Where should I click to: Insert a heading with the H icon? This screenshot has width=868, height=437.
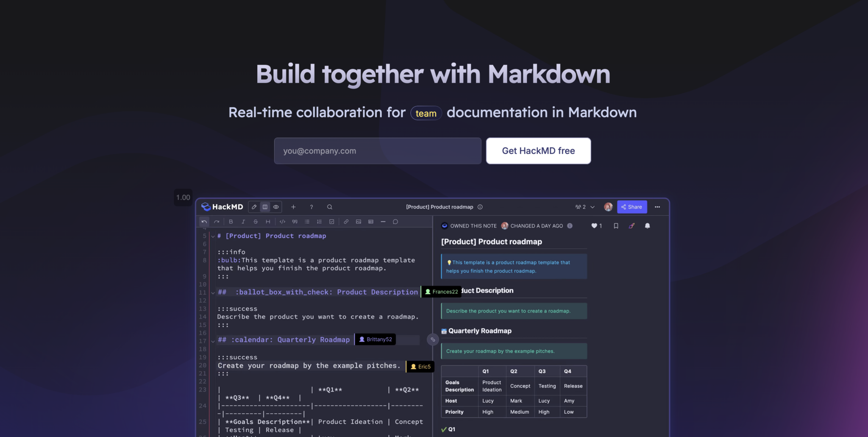[x=268, y=222]
